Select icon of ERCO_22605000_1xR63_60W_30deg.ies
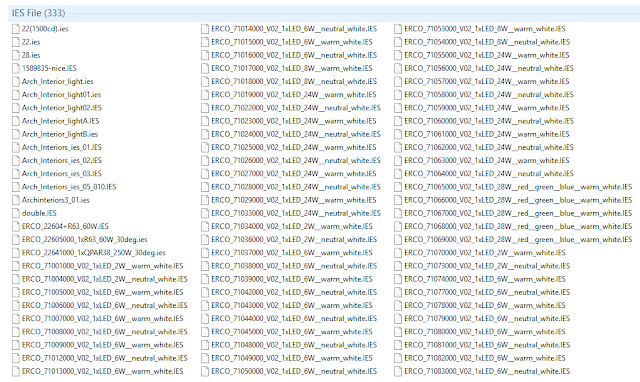This screenshot has height=382, width=640. 16,240
